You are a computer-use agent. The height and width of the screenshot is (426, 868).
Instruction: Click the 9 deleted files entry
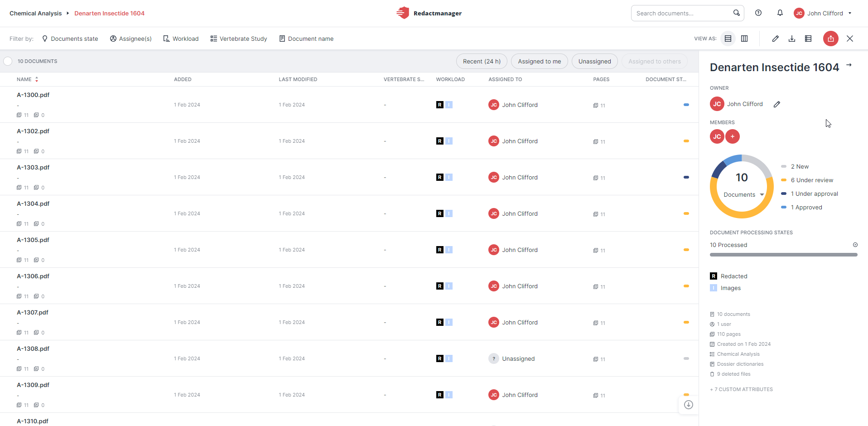pyautogui.click(x=730, y=374)
